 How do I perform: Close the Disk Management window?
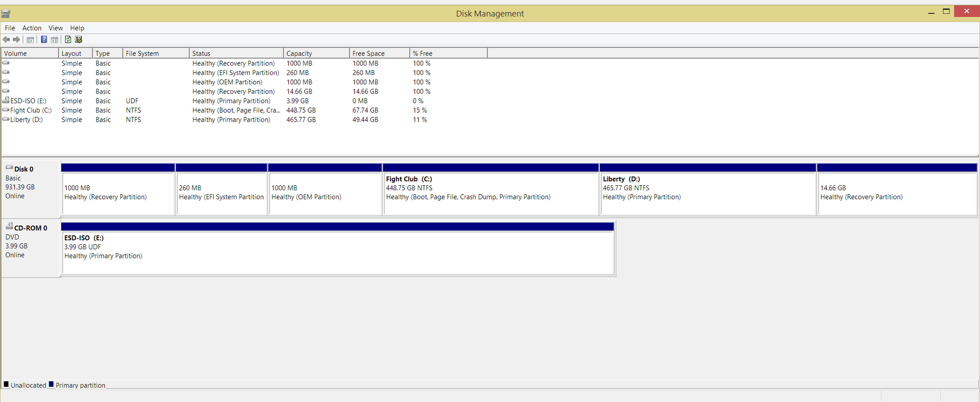[967, 11]
